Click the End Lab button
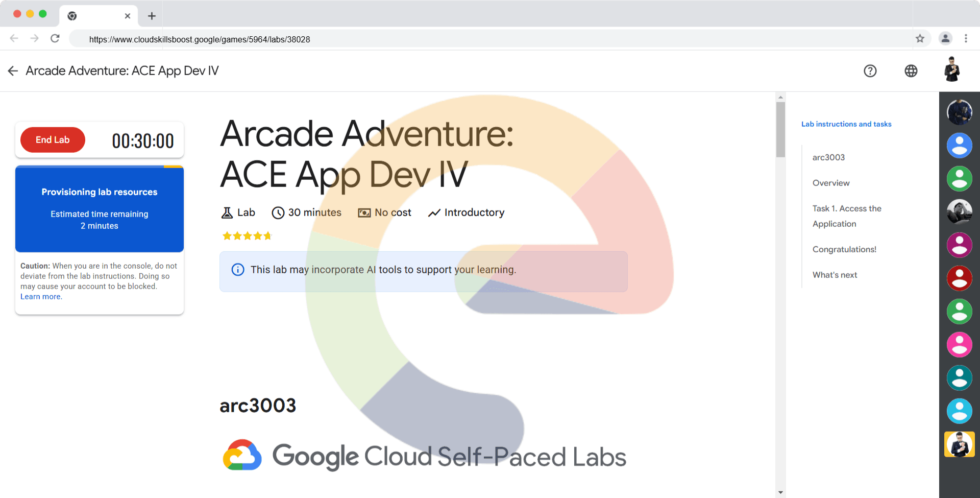This screenshot has width=980, height=498. 53,140
